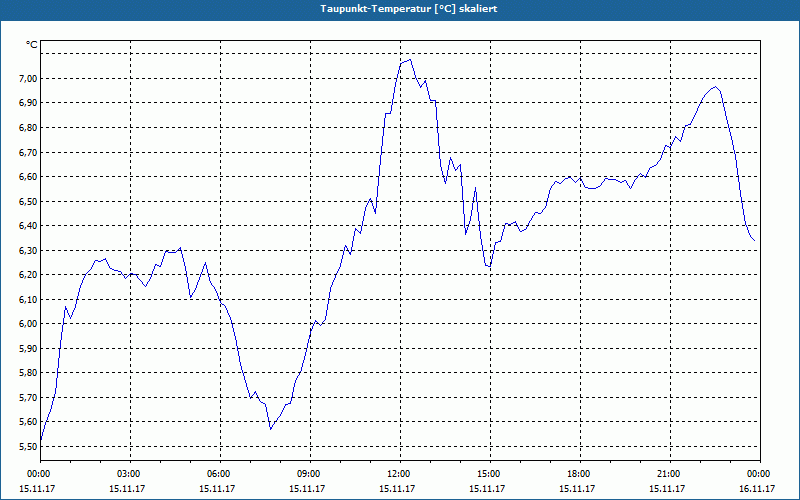Pick the 18:00 x-axis time label

[x=577, y=474]
